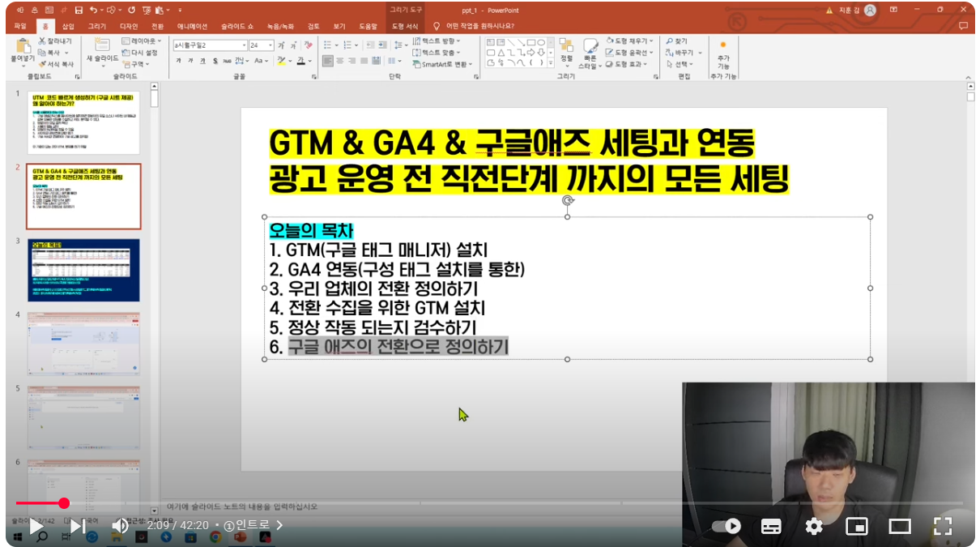Image resolution: width=980 pixels, height=547 pixels.
Task: Switch to theater mode
Action: pos(900,526)
